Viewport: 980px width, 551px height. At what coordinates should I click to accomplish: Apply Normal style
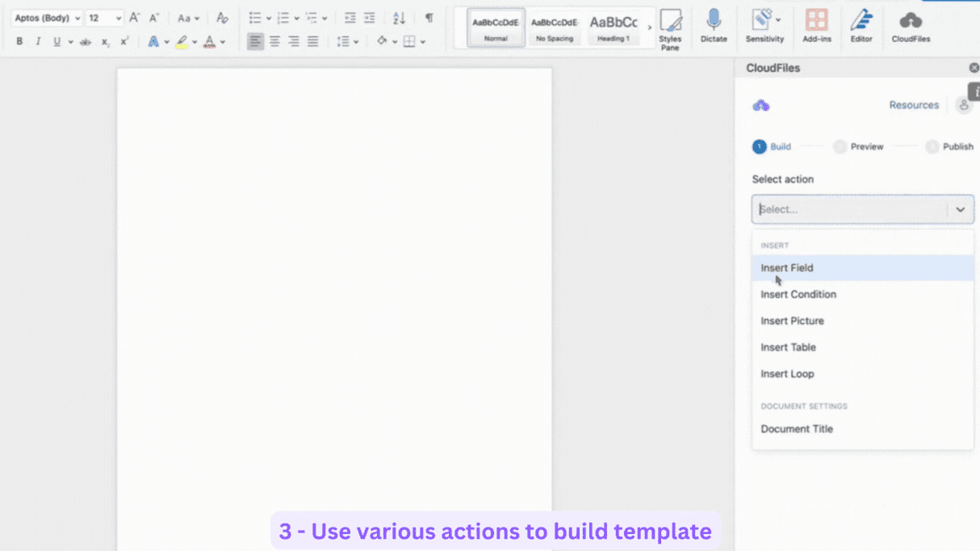[496, 27]
